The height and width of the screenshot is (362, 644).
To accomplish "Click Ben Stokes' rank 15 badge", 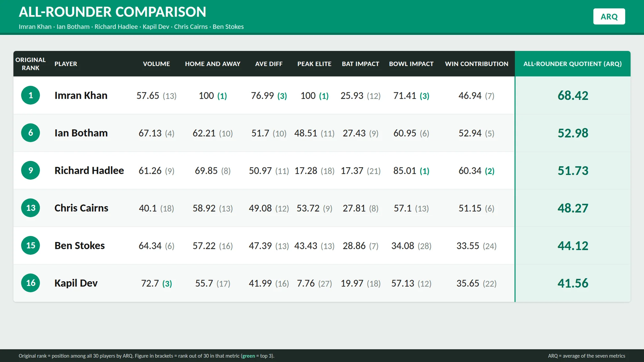I will click(x=31, y=245).
